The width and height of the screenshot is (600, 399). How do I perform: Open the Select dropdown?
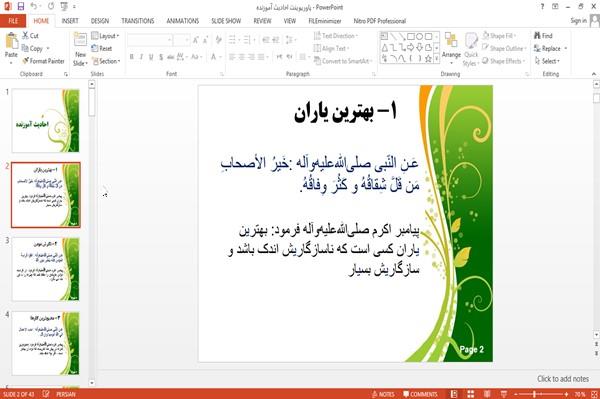(548, 61)
